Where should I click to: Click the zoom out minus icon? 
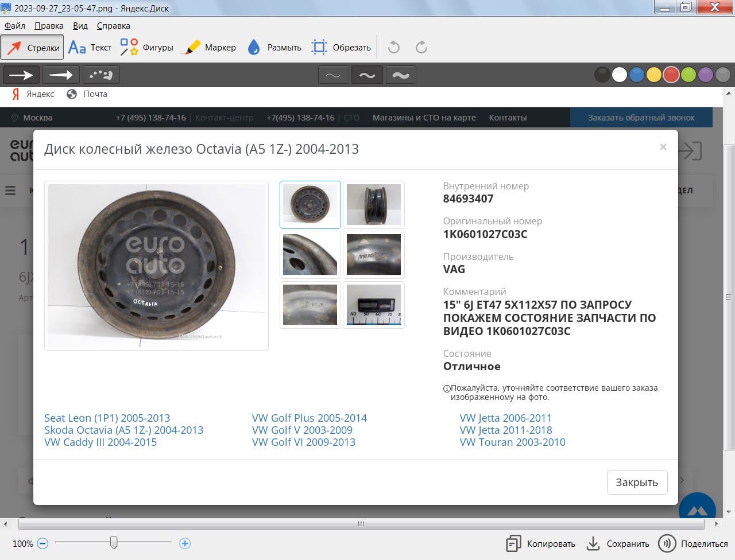click(x=42, y=543)
